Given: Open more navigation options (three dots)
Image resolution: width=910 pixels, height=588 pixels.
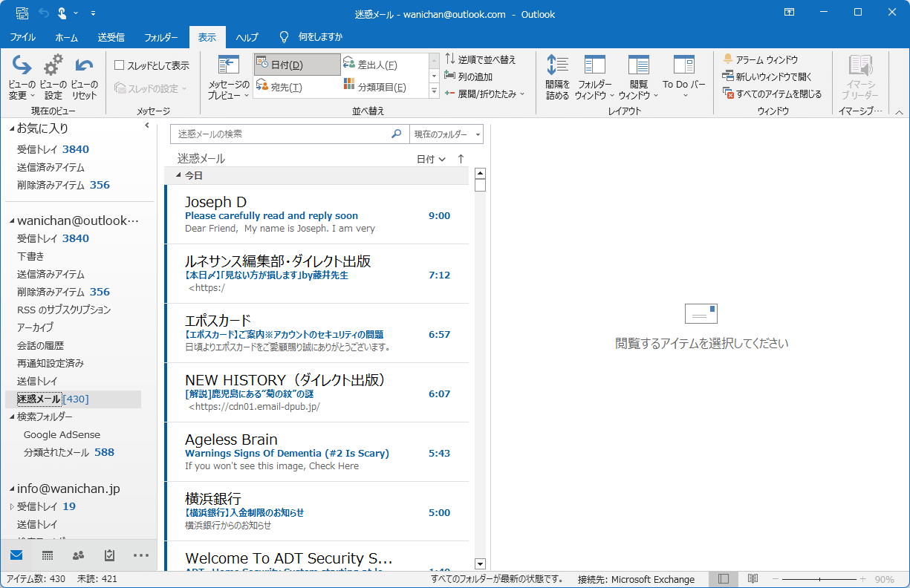Looking at the screenshot, I should (141, 555).
